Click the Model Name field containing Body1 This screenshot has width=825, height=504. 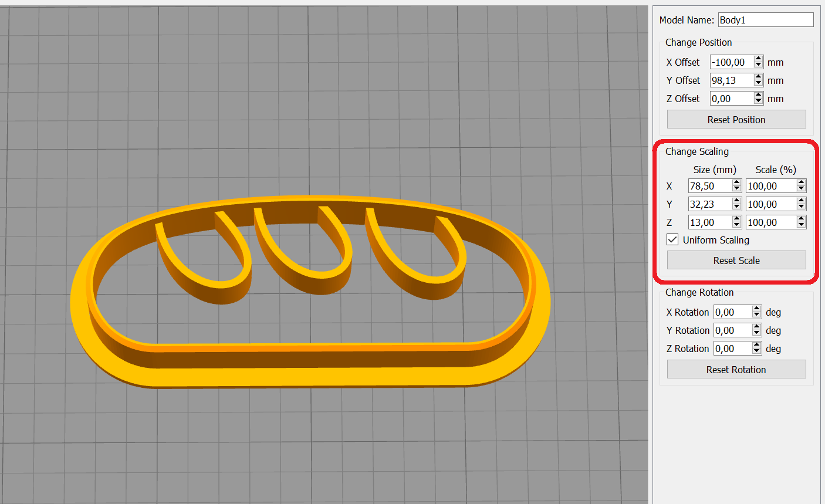tap(766, 20)
